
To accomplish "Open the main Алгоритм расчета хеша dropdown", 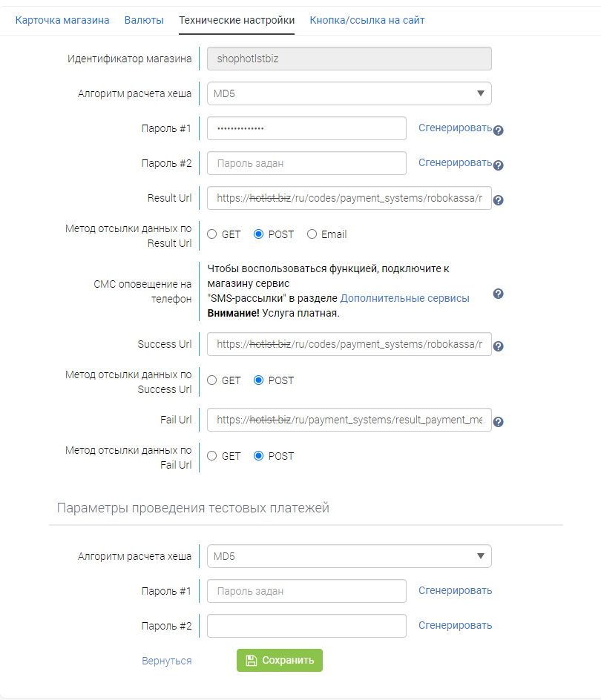I will [x=349, y=93].
